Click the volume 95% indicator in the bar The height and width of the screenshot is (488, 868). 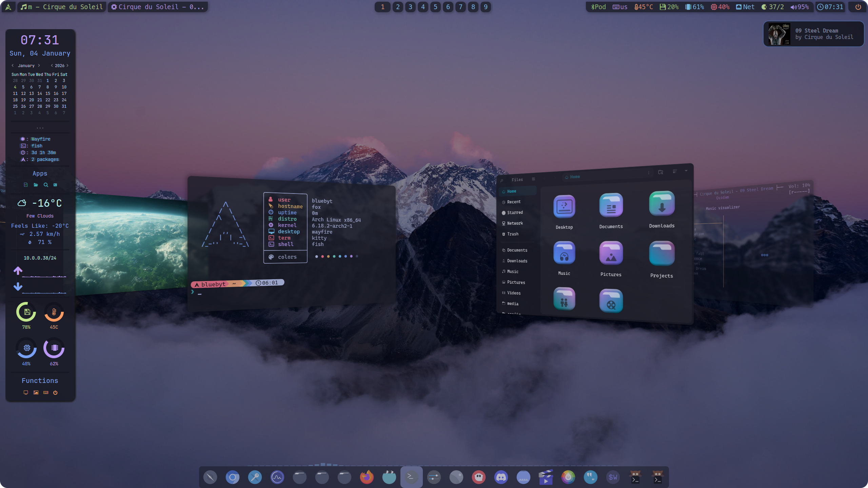click(x=800, y=7)
